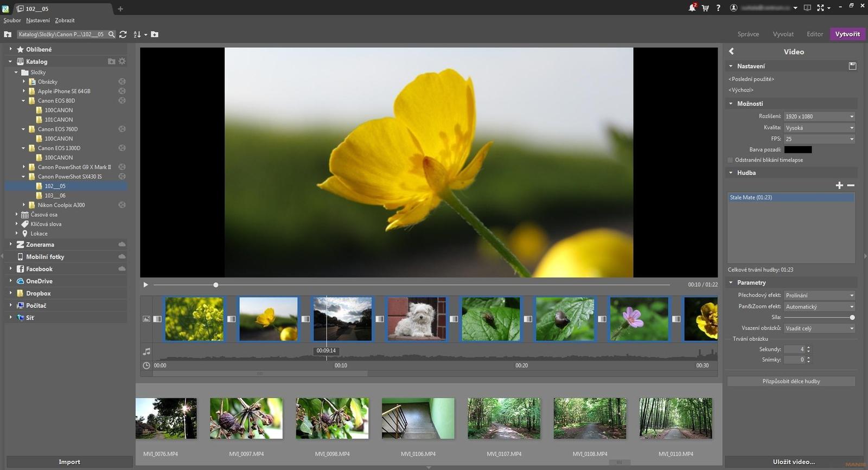Switch to the Vyvolat tab

point(783,34)
